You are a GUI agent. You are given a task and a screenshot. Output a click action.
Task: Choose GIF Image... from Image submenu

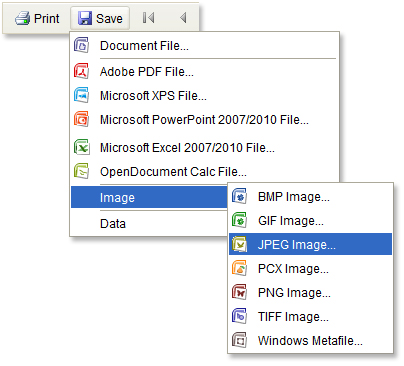(x=311, y=221)
